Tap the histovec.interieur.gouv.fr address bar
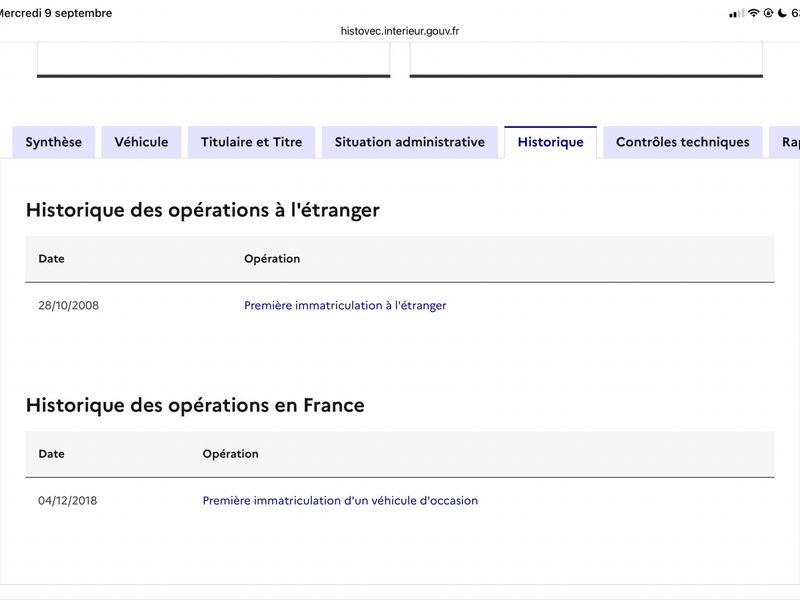 point(400,31)
